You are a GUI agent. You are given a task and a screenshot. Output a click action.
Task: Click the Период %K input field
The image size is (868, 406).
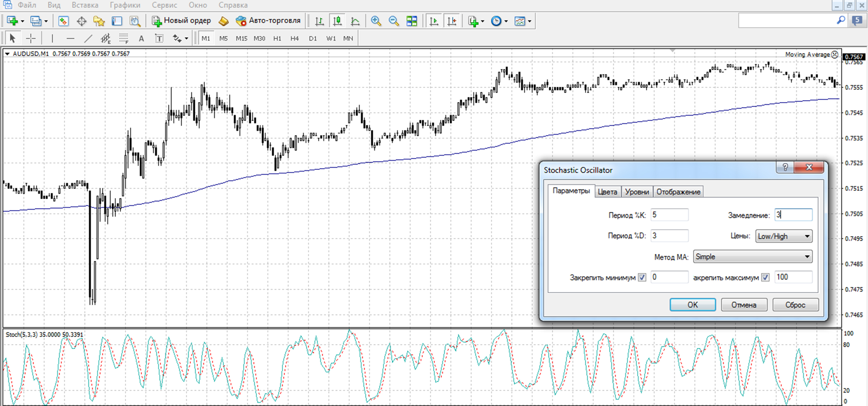669,215
